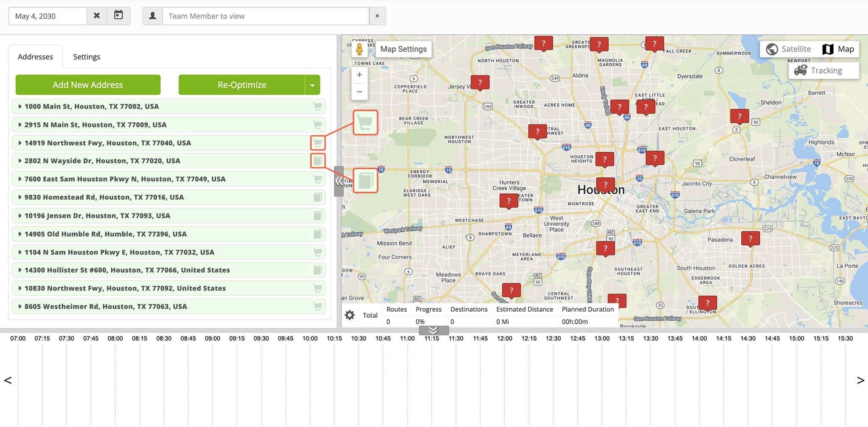Clear the May 4, 2030 date

97,16
